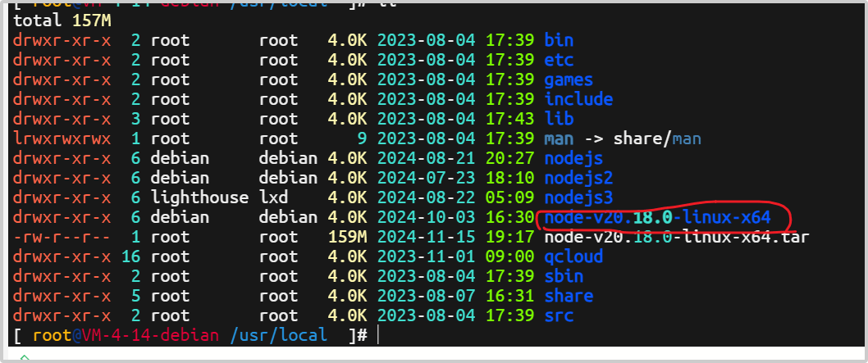868x363 pixels.
Task: Select the node-v20.18.0-linux-x64.tar file name
Action: click(677, 237)
